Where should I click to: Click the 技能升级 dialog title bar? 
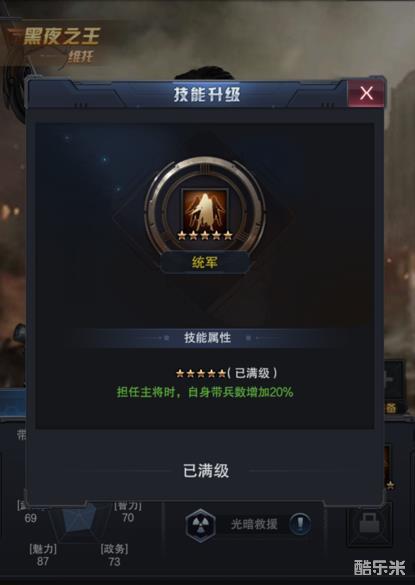coord(207,95)
